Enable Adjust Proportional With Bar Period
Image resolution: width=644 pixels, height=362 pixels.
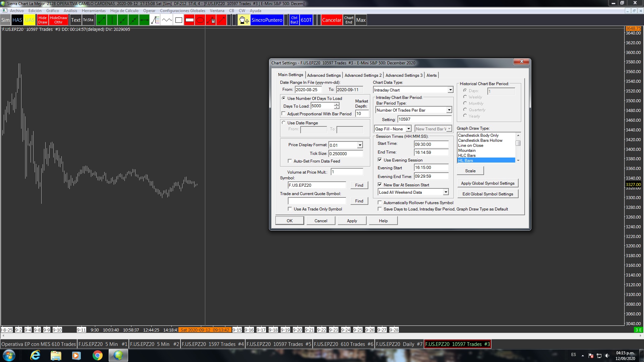pos(284,114)
